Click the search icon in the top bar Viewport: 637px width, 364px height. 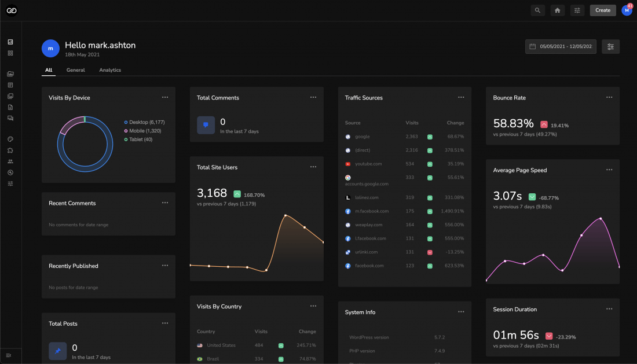coord(537,10)
